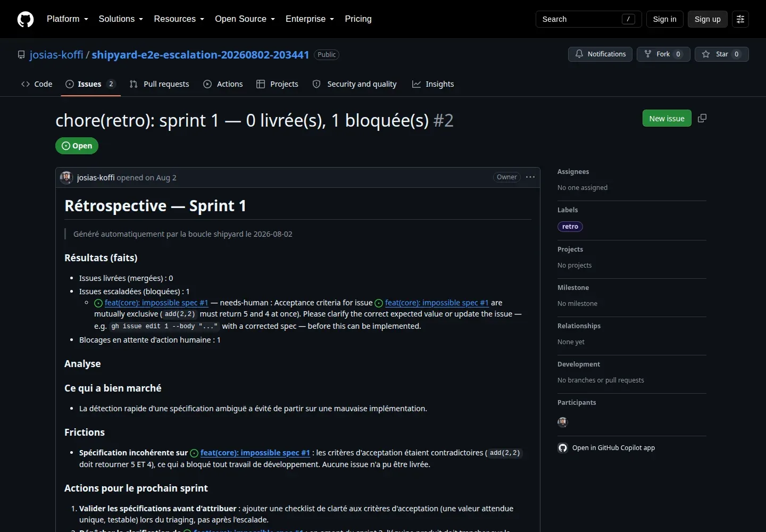Screen dimensions: 766x532
Task: Open the Platform dropdown menu
Action: [x=68, y=19]
